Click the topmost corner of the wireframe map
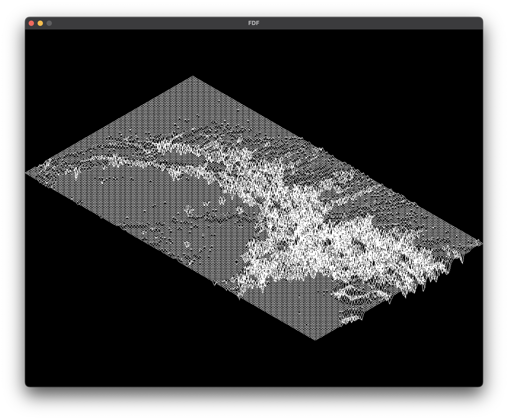This screenshot has height=420, width=508. tap(193, 77)
